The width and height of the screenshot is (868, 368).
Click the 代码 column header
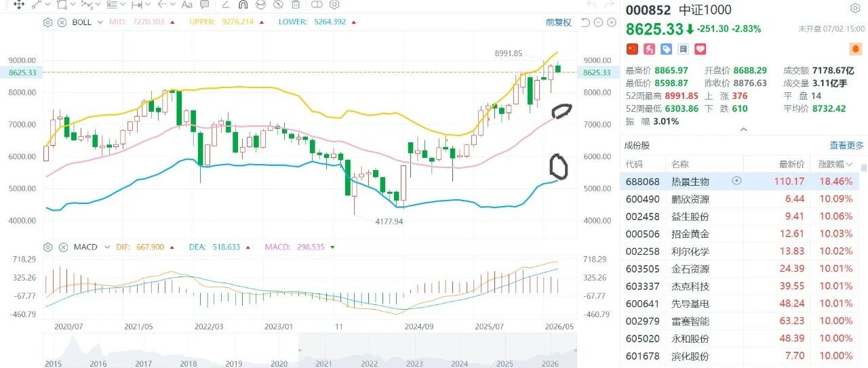click(x=633, y=165)
